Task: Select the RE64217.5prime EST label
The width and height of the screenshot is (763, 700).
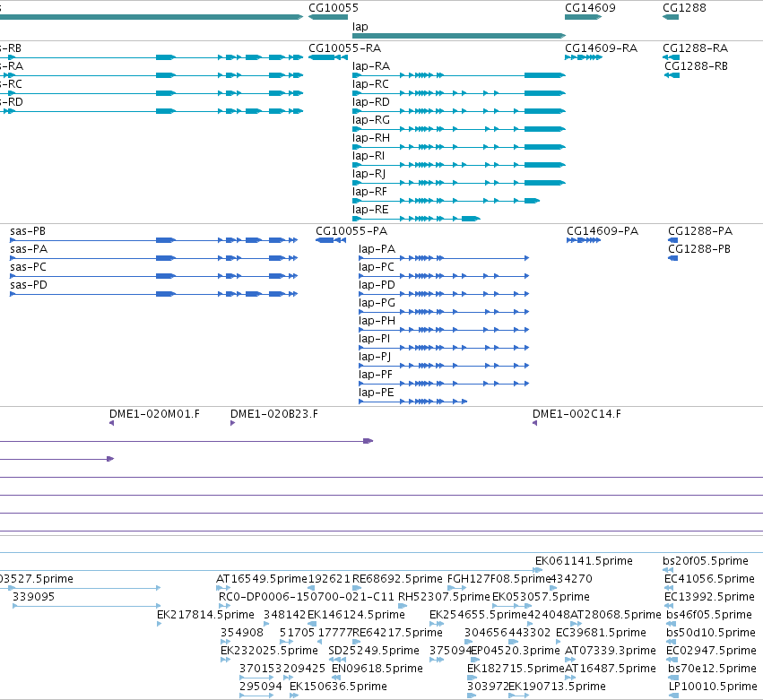Action: coord(397,633)
